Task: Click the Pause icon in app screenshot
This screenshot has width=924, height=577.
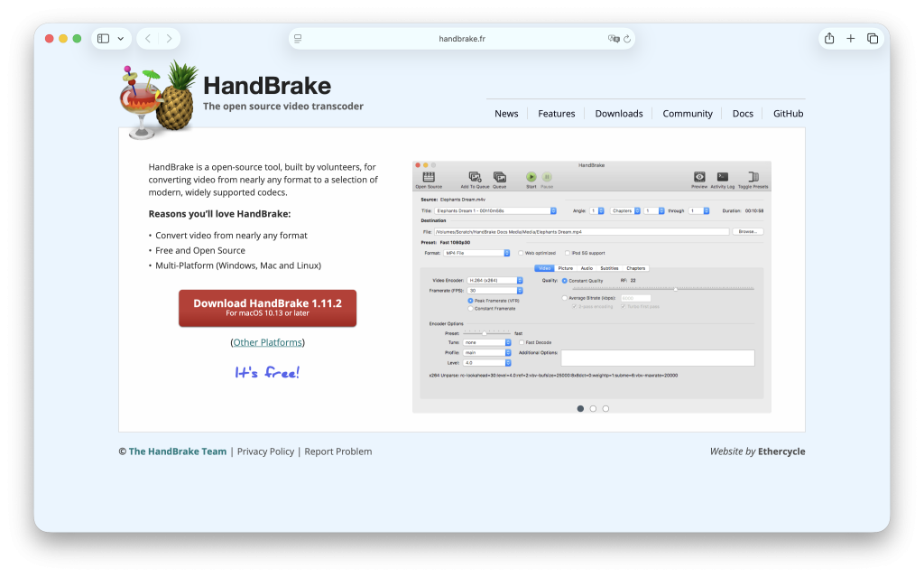Action: click(547, 179)
